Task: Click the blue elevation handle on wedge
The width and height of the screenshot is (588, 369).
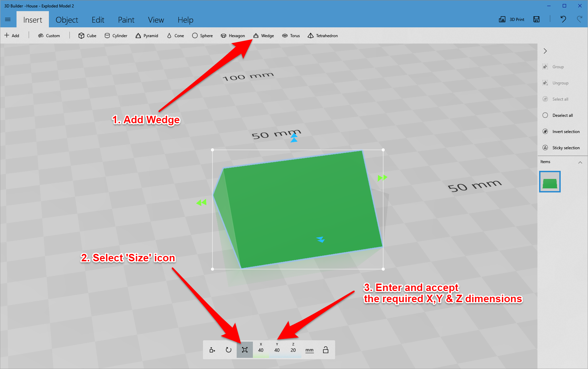Action: click(320, 239)
